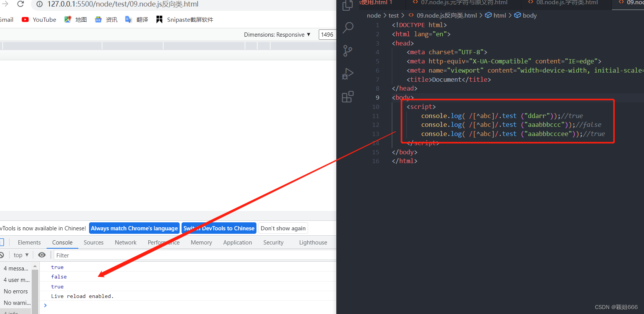This screenshot has width=644, height=314.
Task: Open site information icon in address bar
Action: coord(39,4)
